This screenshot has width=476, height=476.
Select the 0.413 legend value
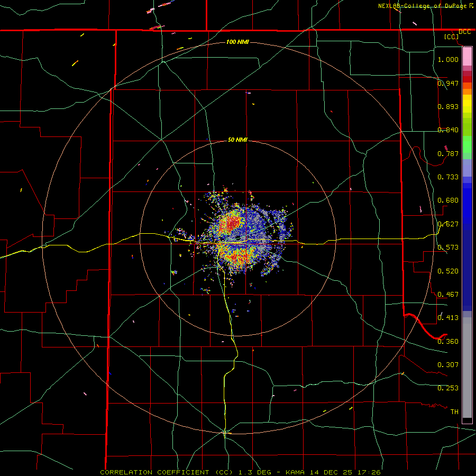click(x=448, y=318)
